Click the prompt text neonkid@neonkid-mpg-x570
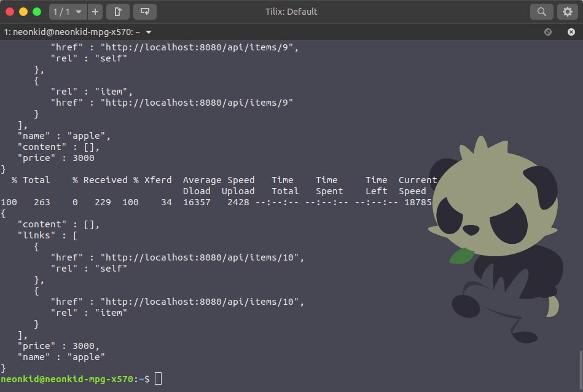Image resolution: width=583 pixels, height=392 pixels. 67,379
